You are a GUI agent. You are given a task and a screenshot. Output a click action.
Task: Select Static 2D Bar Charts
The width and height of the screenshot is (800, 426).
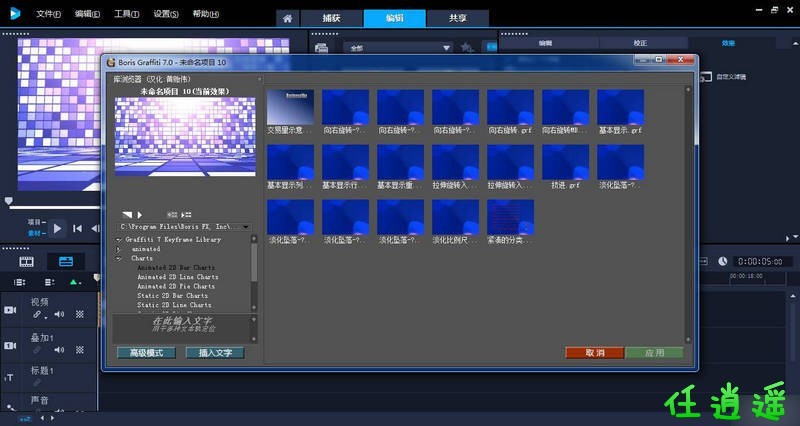(172, 295)
